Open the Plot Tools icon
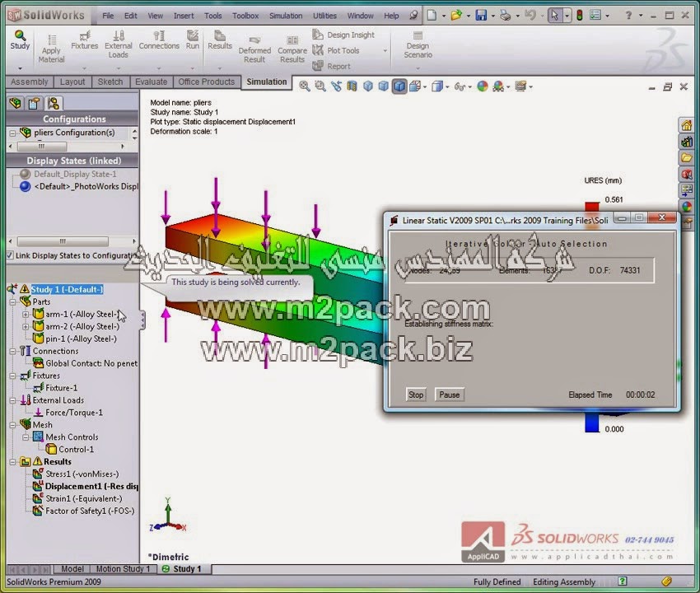Image resolution: width=700 pixels, height=593 pixels. tap(317, 50)
